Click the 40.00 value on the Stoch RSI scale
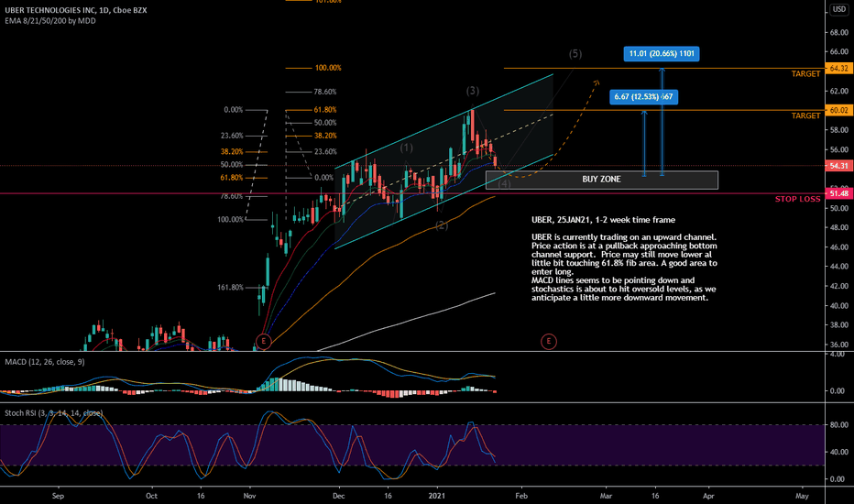 tap(839, 452)
